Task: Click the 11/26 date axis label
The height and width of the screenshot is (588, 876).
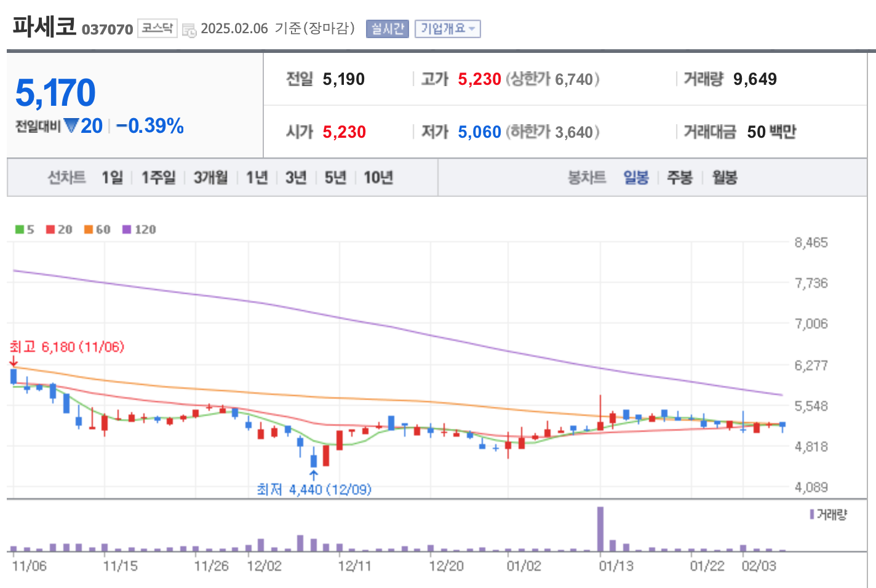Action: point(211,566)
